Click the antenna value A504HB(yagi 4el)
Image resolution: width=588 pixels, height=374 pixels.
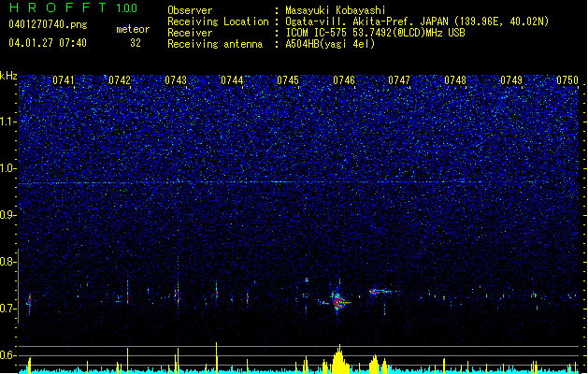point(330,44)
